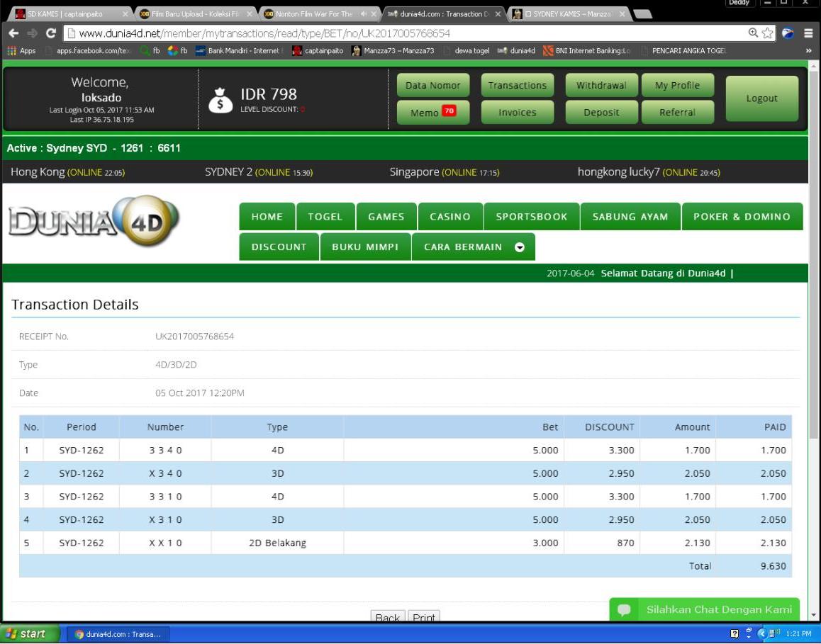Screen dimensions: 821x644
Task: Open the Chrome hamburger menu
Action: [808, 33]
